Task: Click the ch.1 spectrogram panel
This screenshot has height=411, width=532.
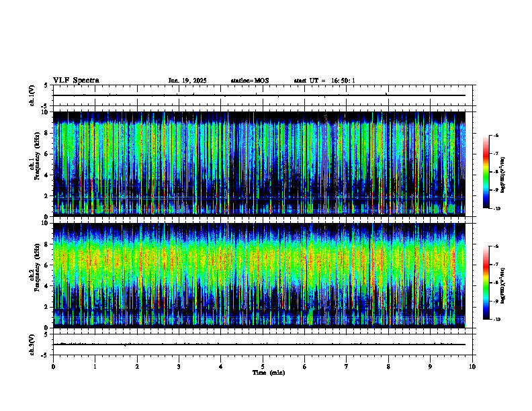Action: 259,164
